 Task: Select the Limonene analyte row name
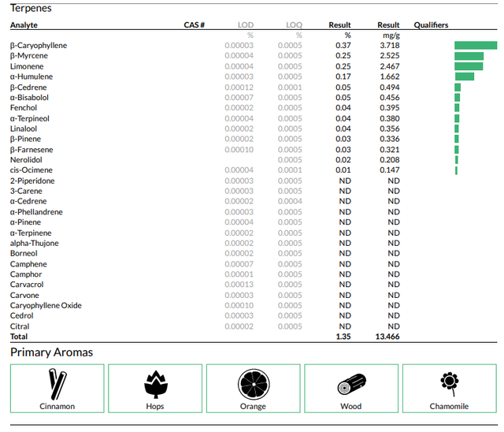(27, 66)
